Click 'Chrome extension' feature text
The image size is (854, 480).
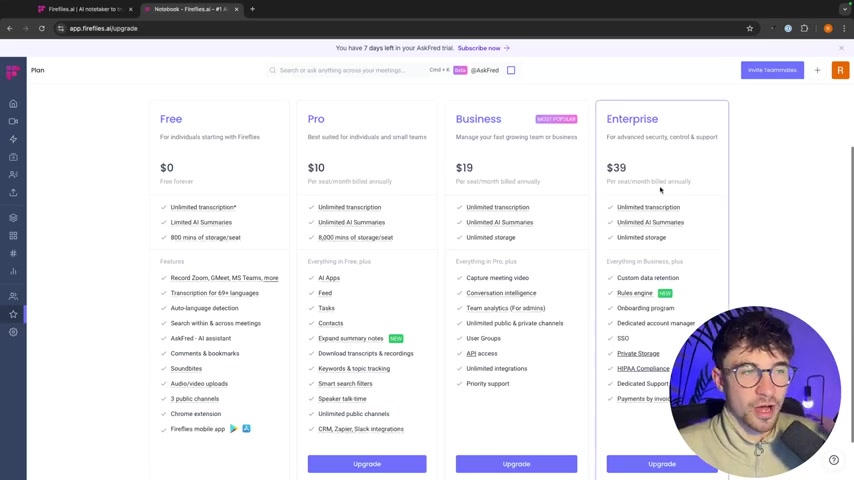click(196, 414)
